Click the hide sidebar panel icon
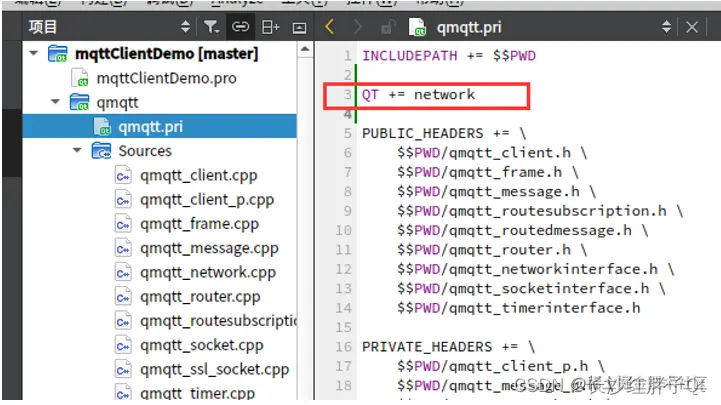Image resolution: width=721 pixels, height=405 pixels. tap(299, 28)
